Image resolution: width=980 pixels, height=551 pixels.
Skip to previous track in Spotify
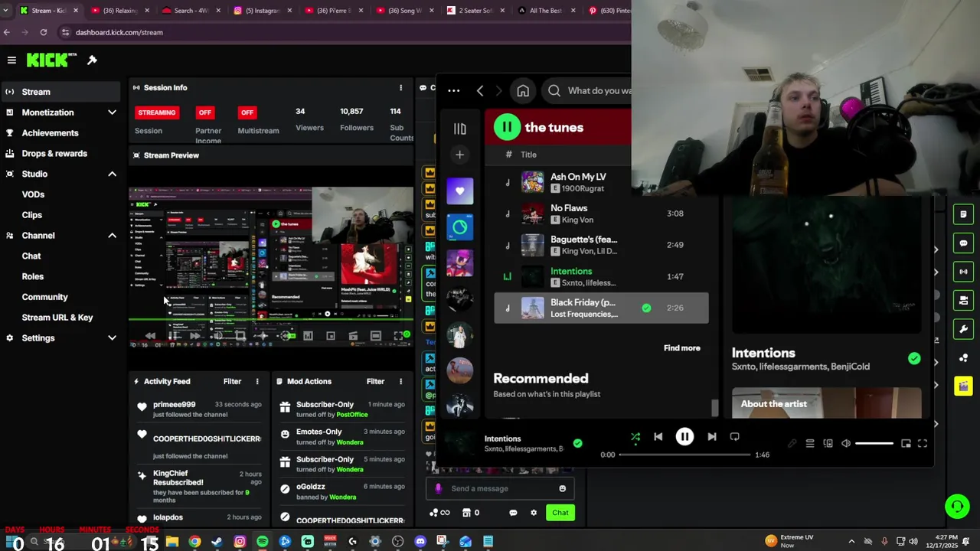pos(658,436)
